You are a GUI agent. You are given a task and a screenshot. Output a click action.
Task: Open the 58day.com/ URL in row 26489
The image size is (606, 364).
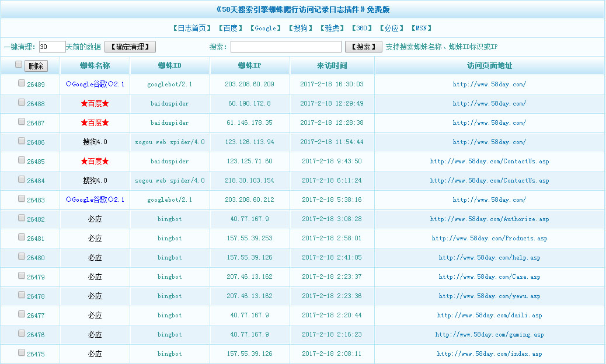(489, 84)
